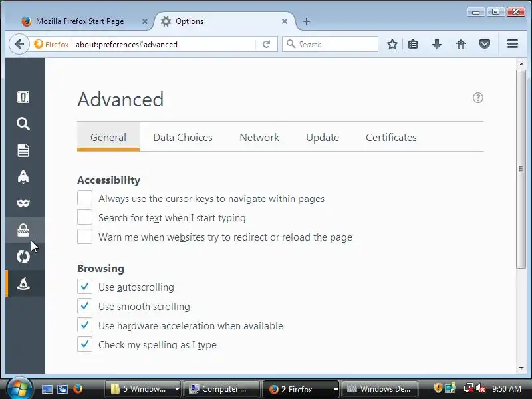The height and width of the screenshot is (399, 532).
Task: Switch to Mozilla Firefox Start Page tab
Action: (80, 21)
